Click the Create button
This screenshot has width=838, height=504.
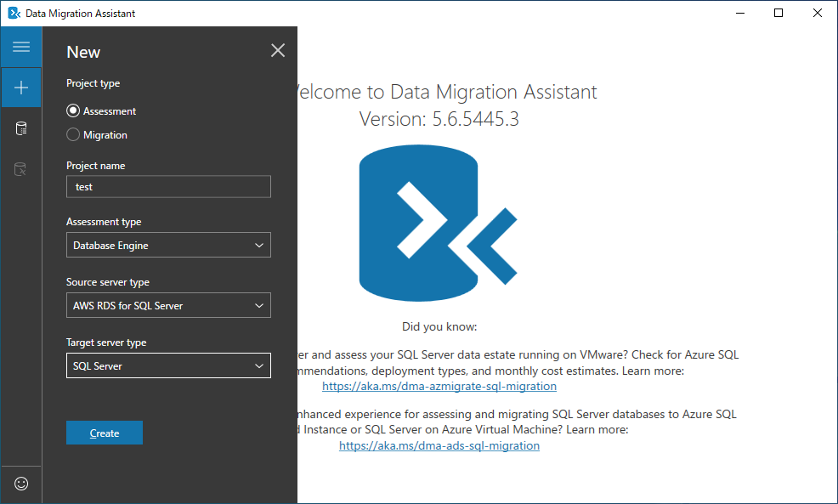105,433
